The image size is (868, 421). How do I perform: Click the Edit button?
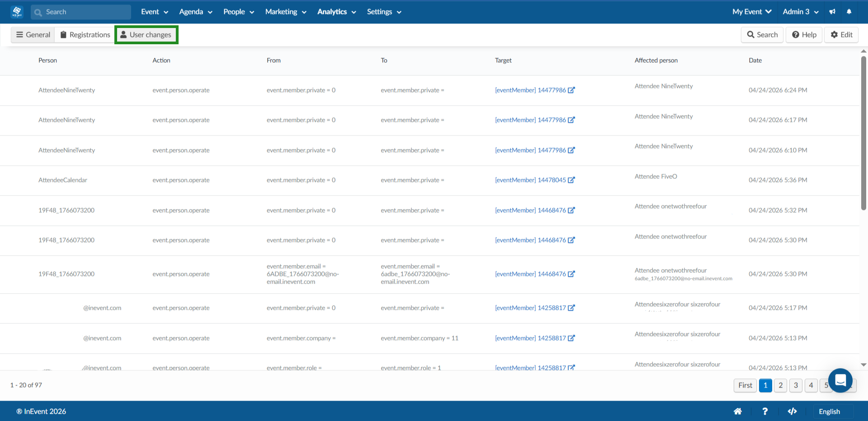click(x=841, y=35)
